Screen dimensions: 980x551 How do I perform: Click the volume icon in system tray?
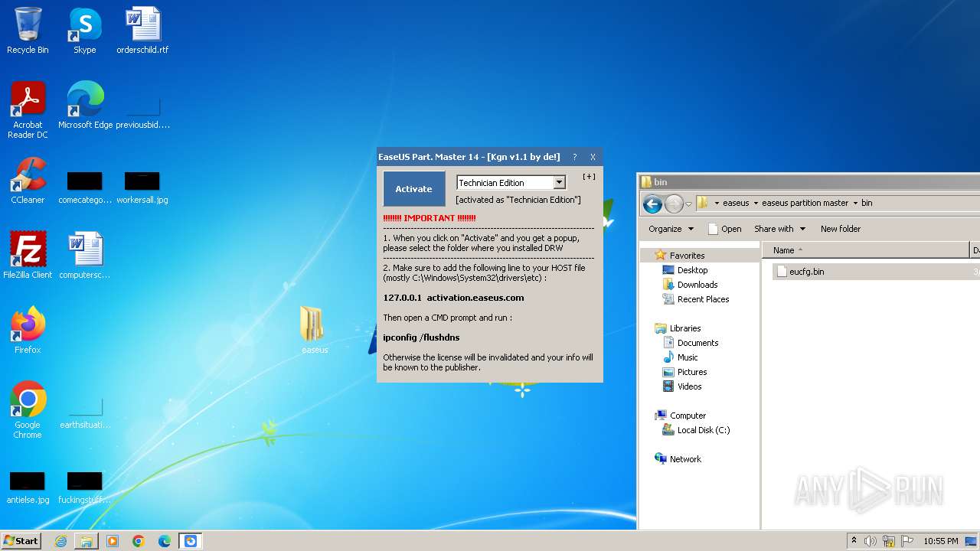click(x=871, y=541)
